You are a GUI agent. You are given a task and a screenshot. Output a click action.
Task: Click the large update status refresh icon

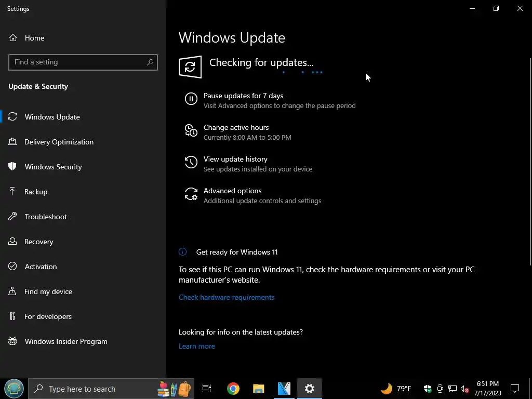click(x=190, y=67)
